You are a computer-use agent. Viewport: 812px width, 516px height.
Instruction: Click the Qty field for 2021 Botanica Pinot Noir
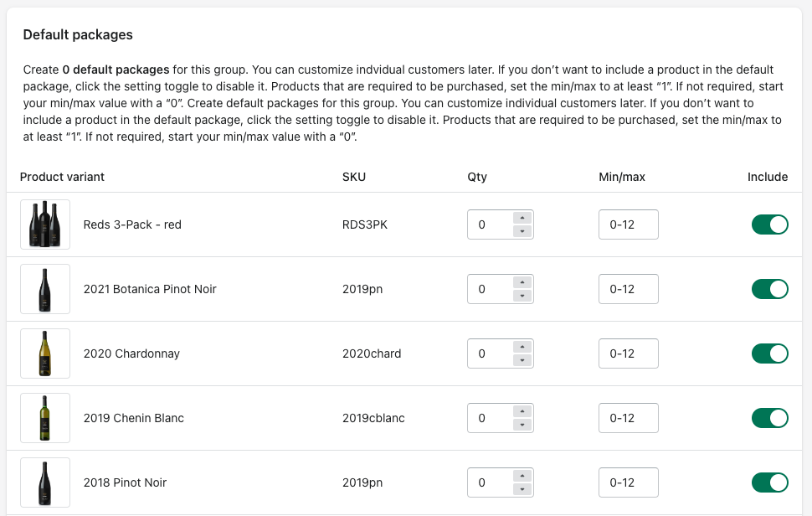point(489,289)
